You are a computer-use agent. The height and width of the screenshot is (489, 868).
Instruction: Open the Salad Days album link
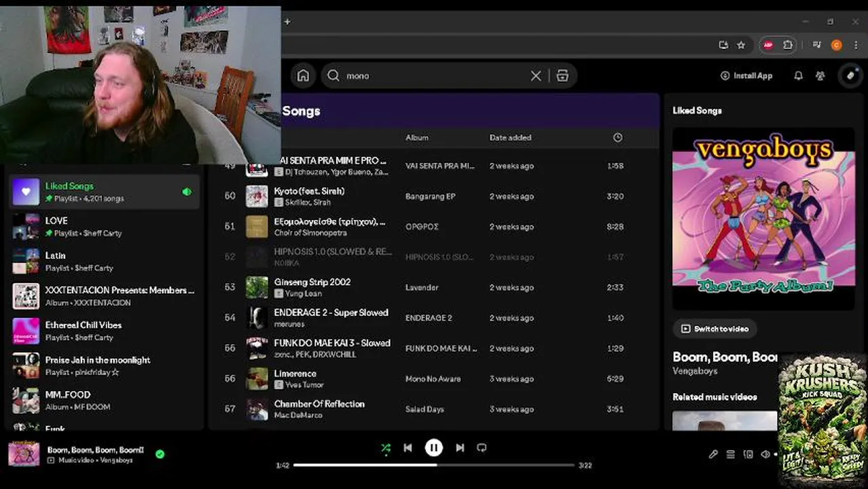[424, 409]
